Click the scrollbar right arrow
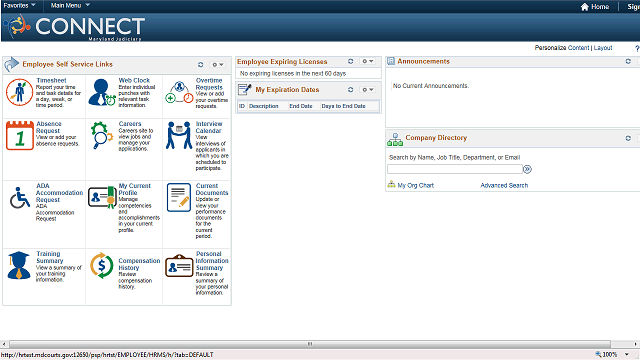The width and height of the screenshot is (640, 360). [x=636, y=344]
